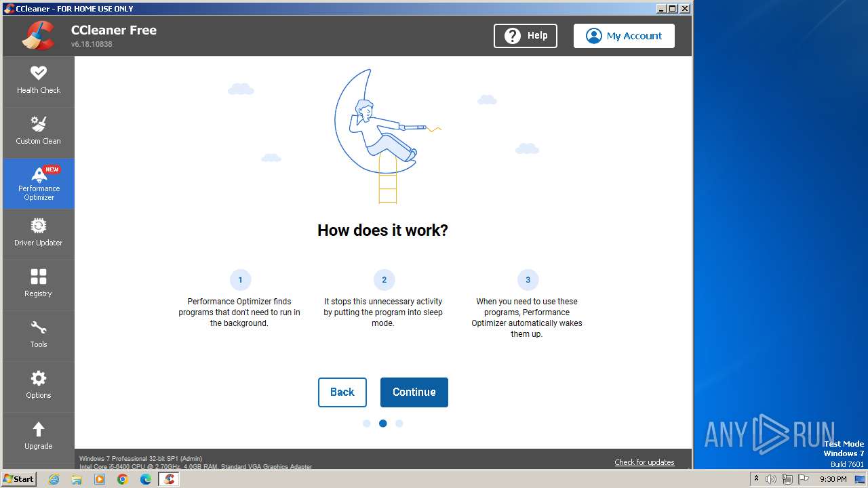Click step 3 number circle
Viewport: 868px width, 488px height.
tap(528, 280)
